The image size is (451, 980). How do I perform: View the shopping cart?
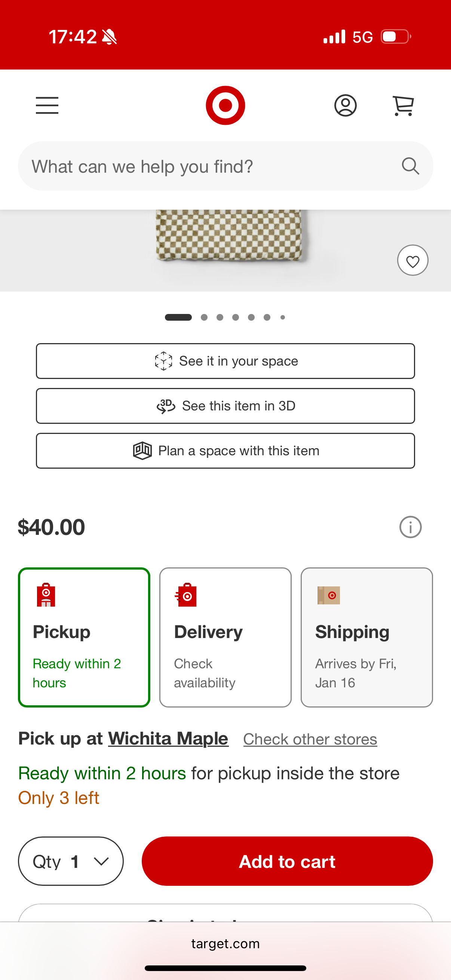click(403, 105)
